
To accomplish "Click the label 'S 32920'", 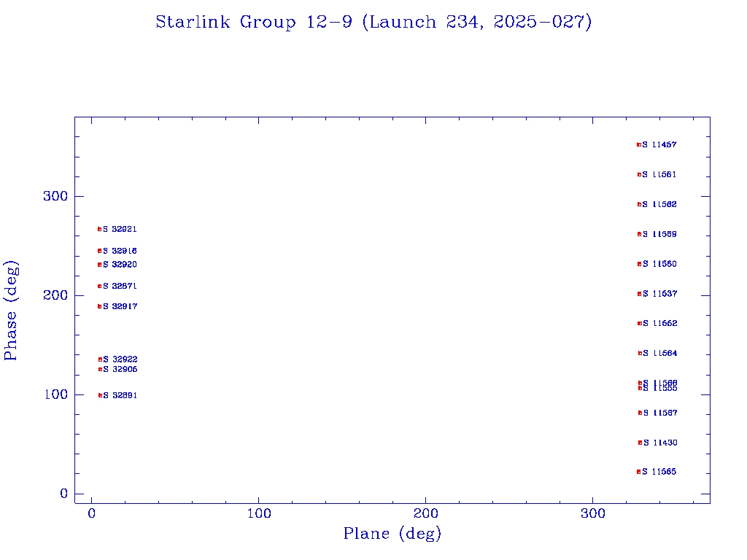I will pyautogui.click(x=120, y=264).
